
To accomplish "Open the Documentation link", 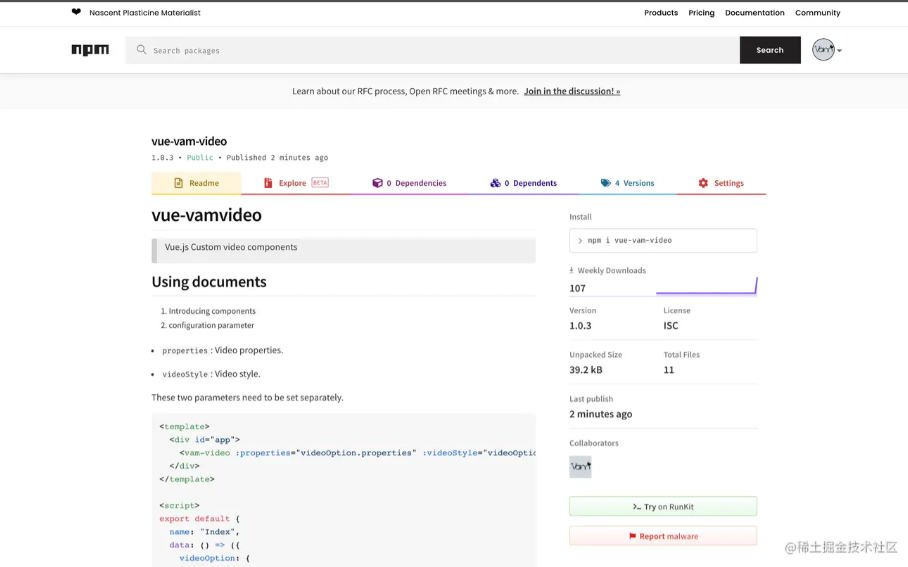I will (x=754, y=13).
